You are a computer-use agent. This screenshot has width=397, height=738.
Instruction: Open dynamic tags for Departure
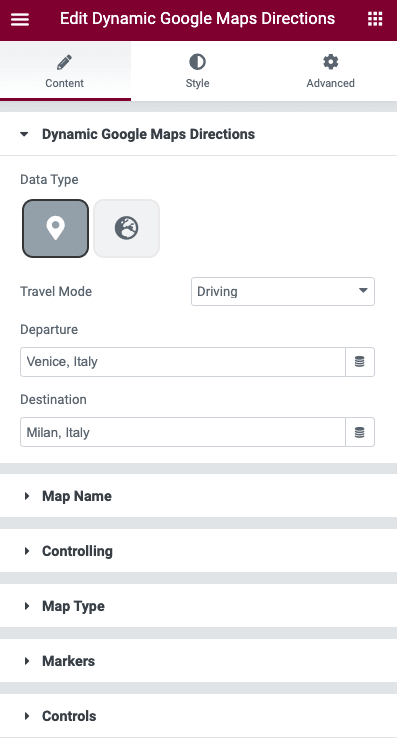coord(360,362)
